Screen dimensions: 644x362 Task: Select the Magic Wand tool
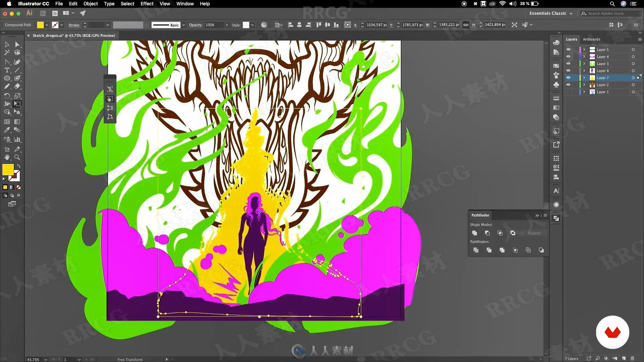pos(7,53)
